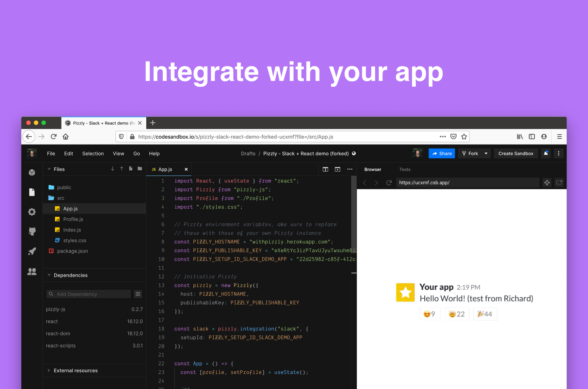Open Explorer file icon in sidebar
This screenshot has width=588, height=389.
[x=32, y=192]
